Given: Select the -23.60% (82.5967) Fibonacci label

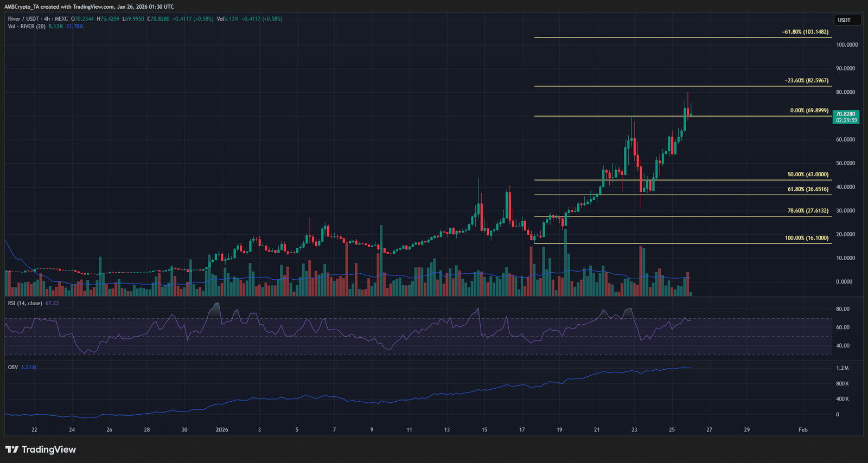Looking at the screenshot, I should point(806,81).
